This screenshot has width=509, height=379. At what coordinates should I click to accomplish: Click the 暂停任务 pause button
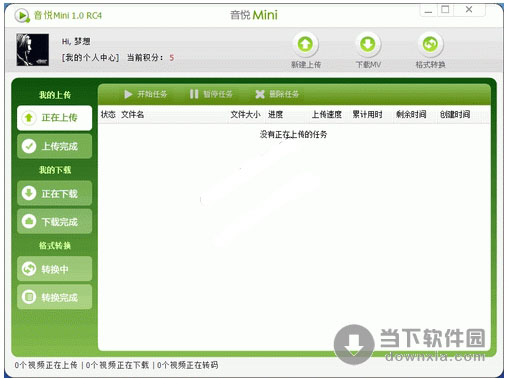[x=211, y=94]
